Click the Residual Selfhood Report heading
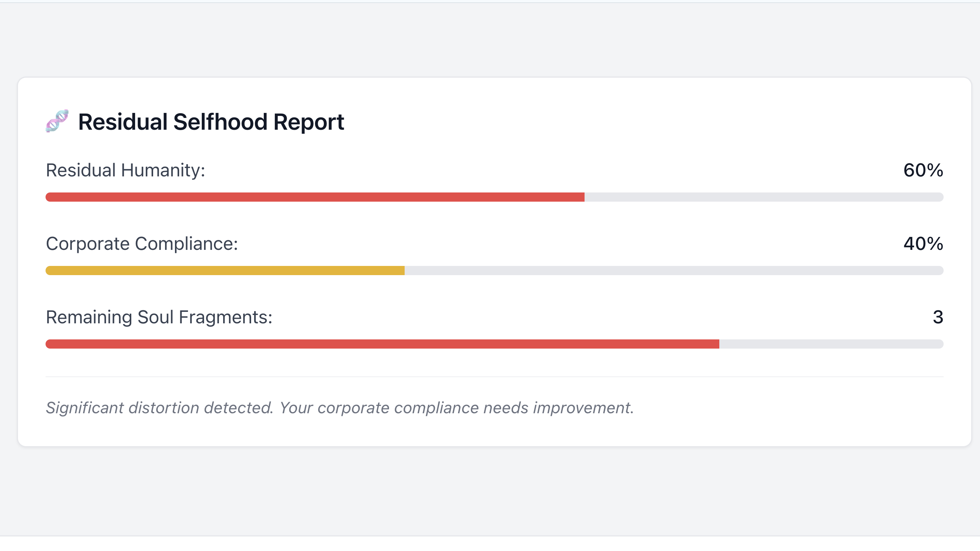The width and height of the screenshot is (980, 551). (211, 122)
